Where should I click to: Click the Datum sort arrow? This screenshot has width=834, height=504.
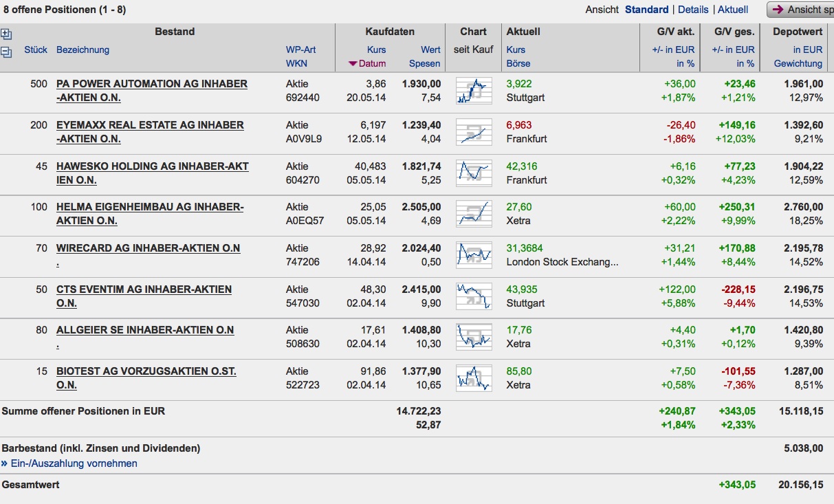pyautogui.click(x=353, y=64)
